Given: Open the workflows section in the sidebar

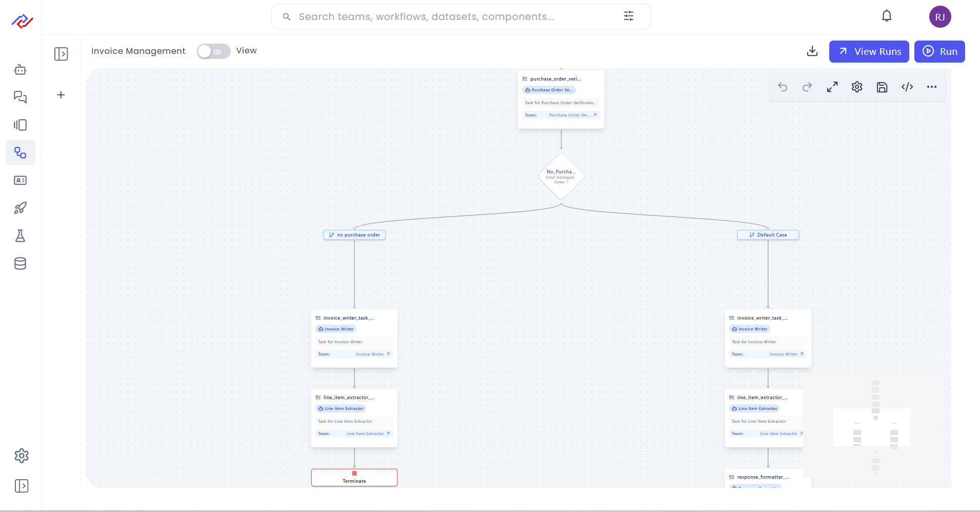Looking at the screenshot, I should (x=21, y=153).
